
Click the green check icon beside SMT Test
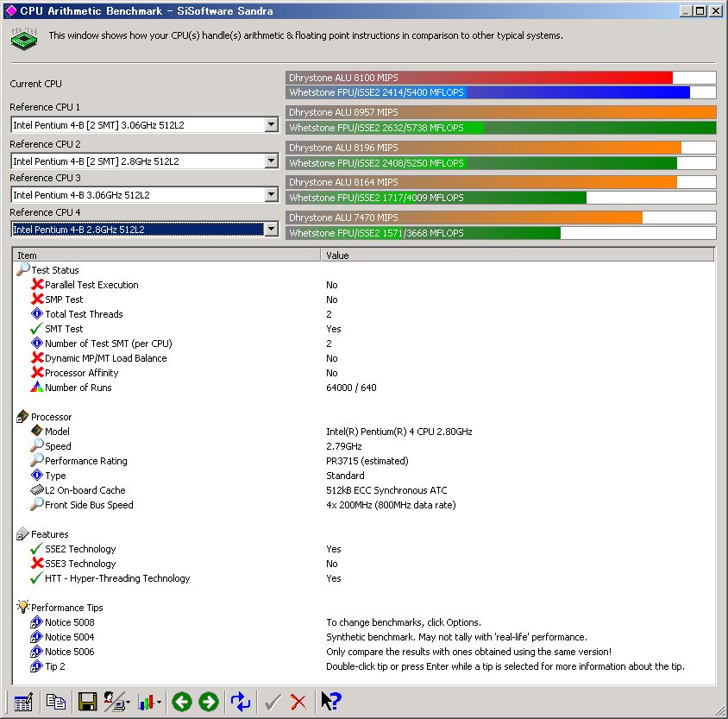(x=37, y=328)
